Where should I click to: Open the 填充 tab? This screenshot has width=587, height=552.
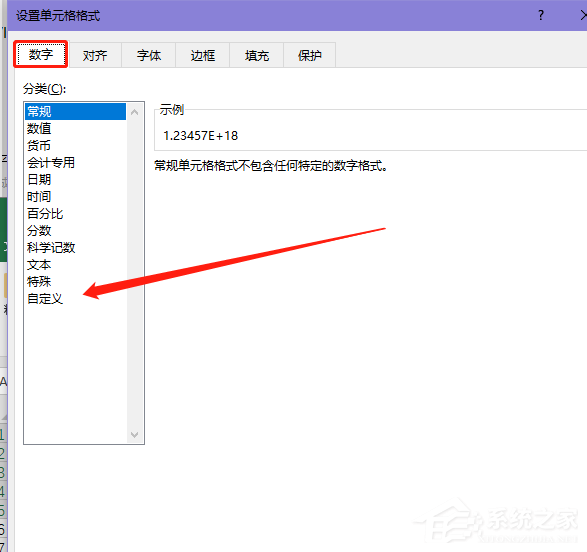(x=256, y=55)
